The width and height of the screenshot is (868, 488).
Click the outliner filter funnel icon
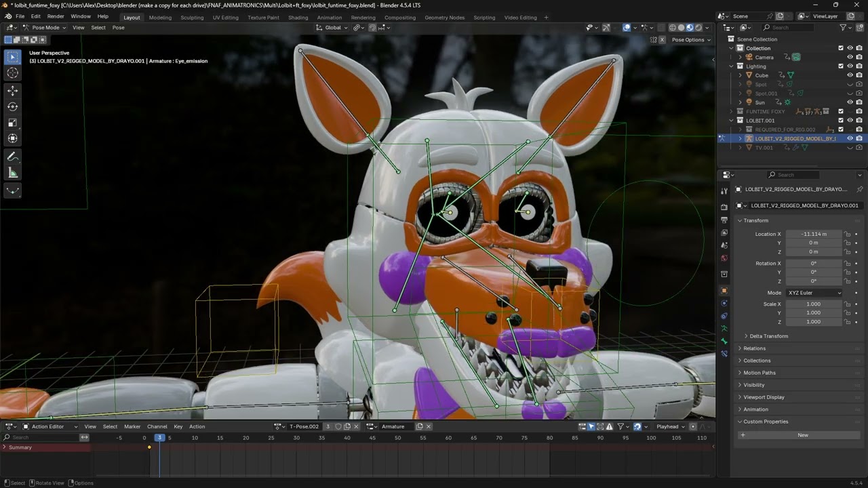click(843, 27)
